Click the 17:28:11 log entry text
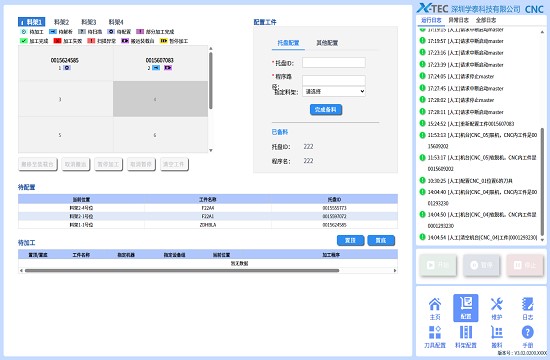Image resolution: width=550 pixels, height=360 pixels. coord(466,112)
